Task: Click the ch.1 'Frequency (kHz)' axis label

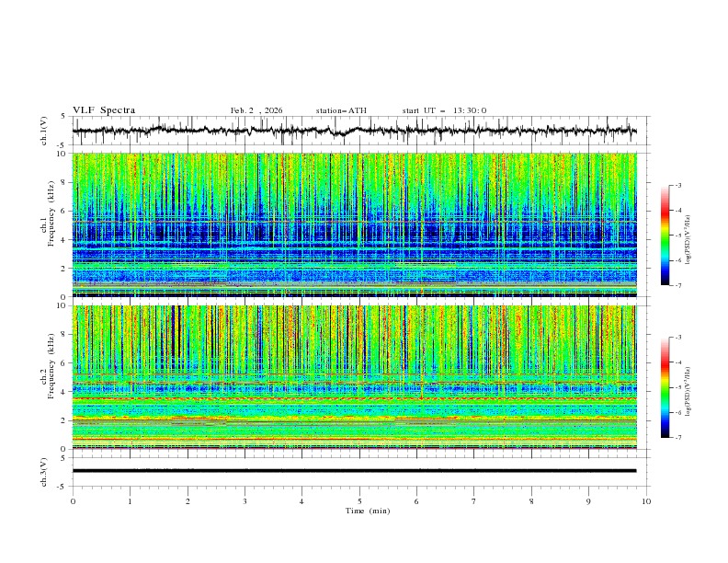Action: [51, 213]
